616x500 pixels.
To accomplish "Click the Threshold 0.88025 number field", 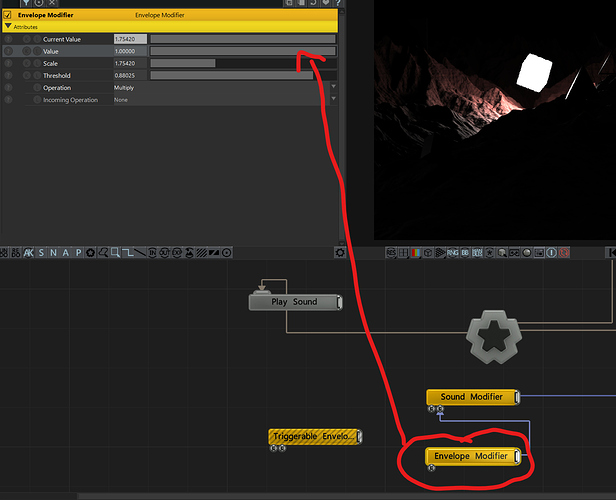I will [x=130, y=75].
